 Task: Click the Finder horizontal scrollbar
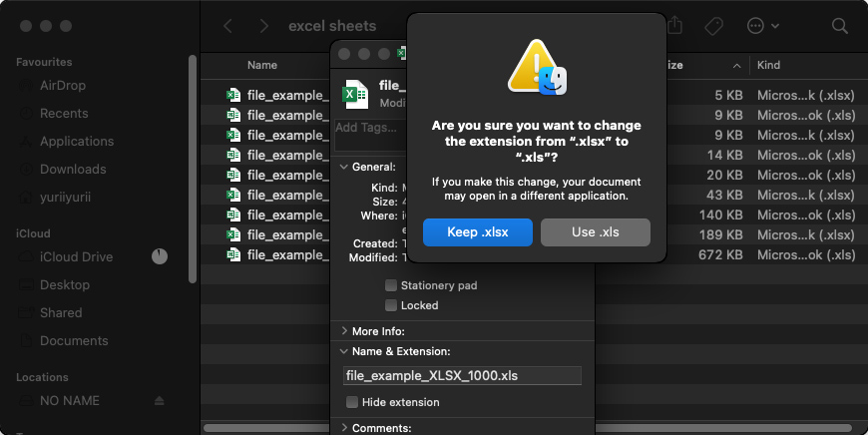527,428
